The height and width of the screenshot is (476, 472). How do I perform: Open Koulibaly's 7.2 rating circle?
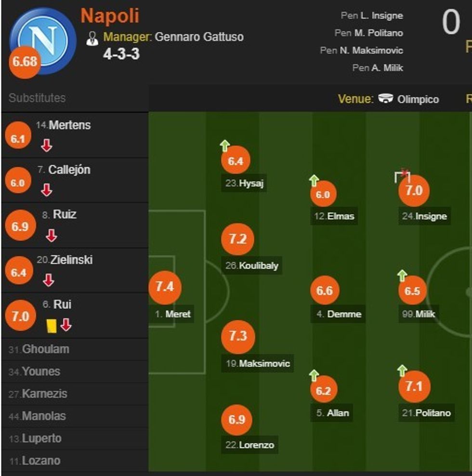tap(237, 239)
